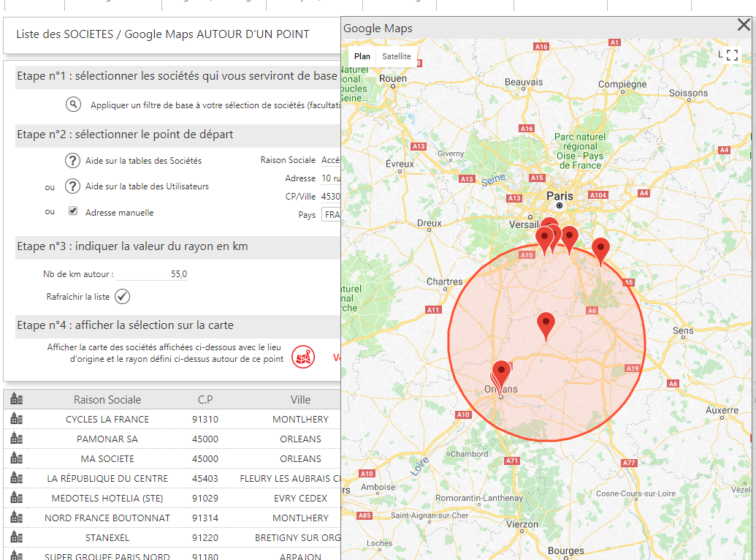
Task: Click the red marker at the circle's center
Action: [x=546, y=325]
